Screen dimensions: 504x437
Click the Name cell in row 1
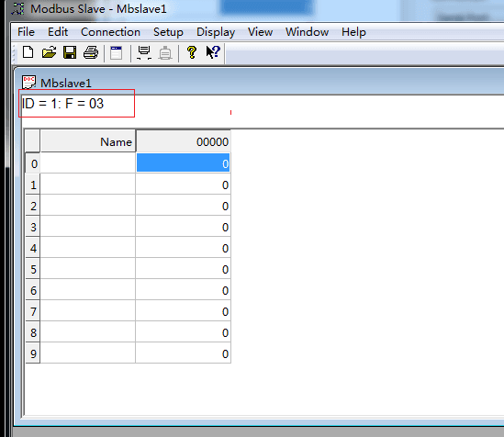coord(88,185)
